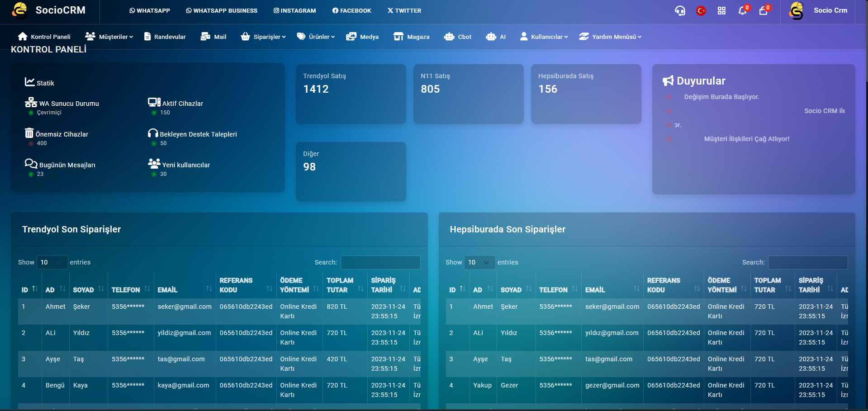This screenshot has width=868, height=411.
Task: Click 'Bengü' name in Trendyol table
Action: tap(55, 385)
